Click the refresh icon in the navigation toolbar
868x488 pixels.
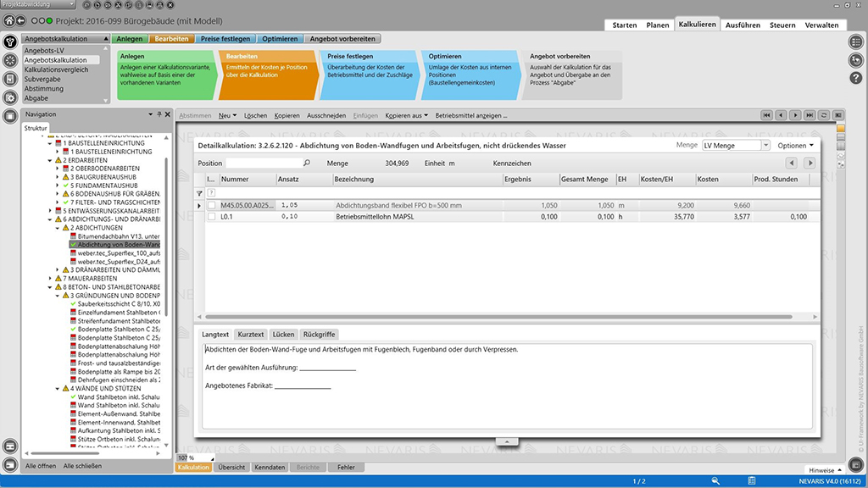click(x=823, y=115)
